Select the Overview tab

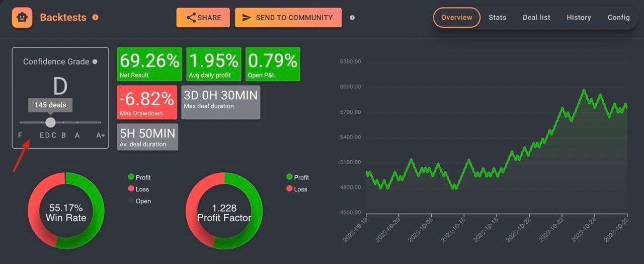(x=456, y=18)
